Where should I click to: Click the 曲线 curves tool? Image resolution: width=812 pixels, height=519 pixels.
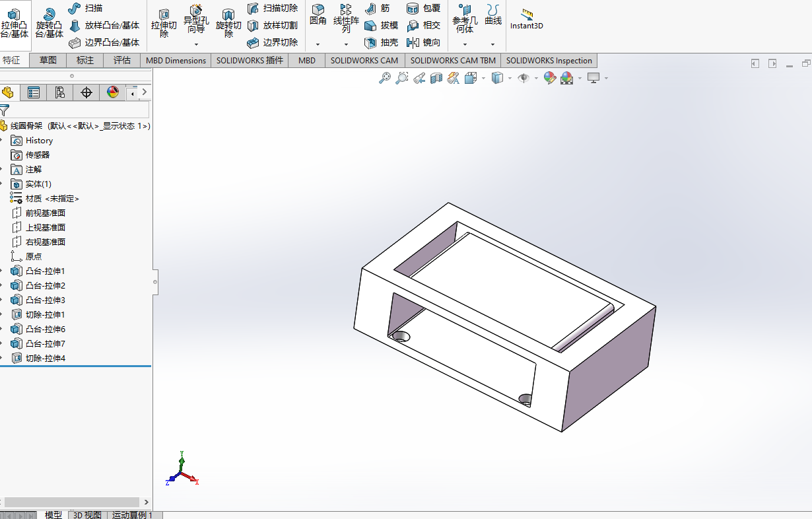(493, 15)
